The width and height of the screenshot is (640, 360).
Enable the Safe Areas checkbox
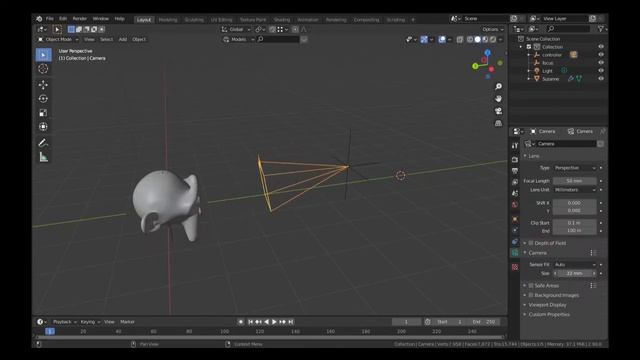tap(531, 285)
